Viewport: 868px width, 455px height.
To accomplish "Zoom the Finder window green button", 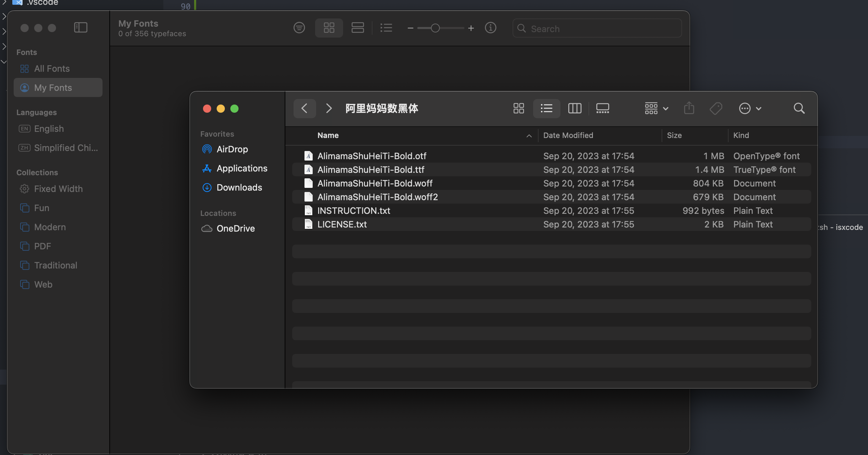I will coord(234,109).
